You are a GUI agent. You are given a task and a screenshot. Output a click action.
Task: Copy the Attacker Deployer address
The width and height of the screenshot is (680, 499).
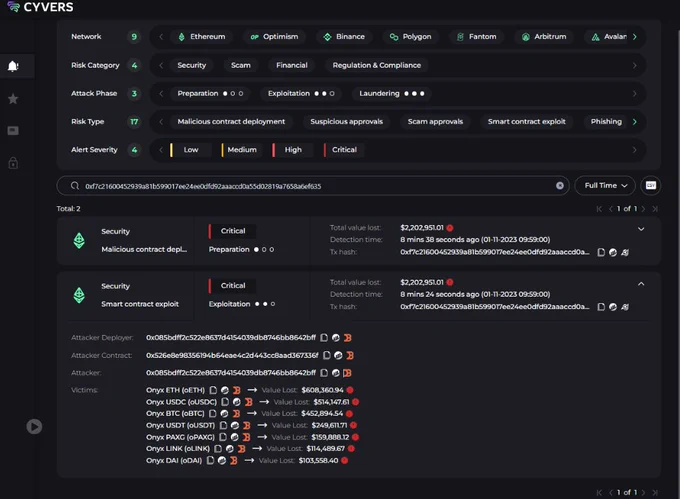(324, 337)
